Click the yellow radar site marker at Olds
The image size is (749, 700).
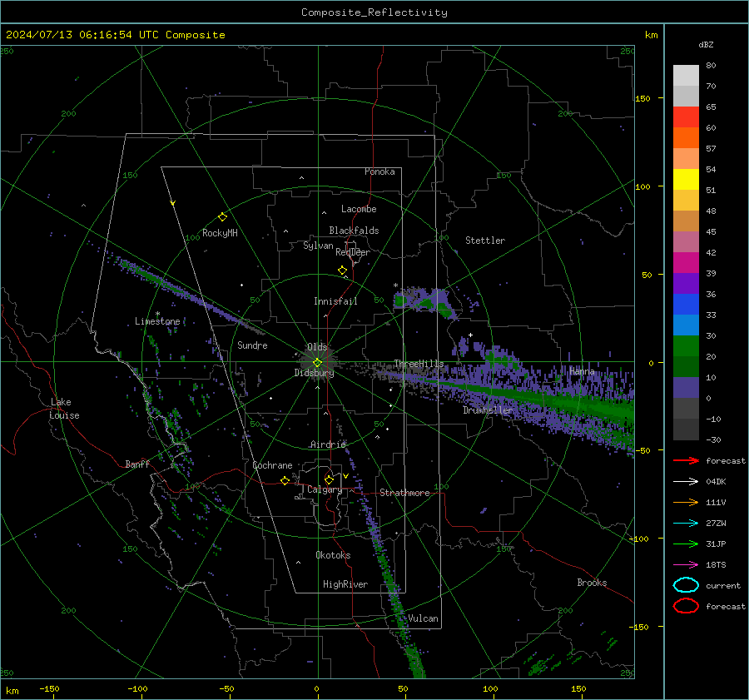point(317,362)
